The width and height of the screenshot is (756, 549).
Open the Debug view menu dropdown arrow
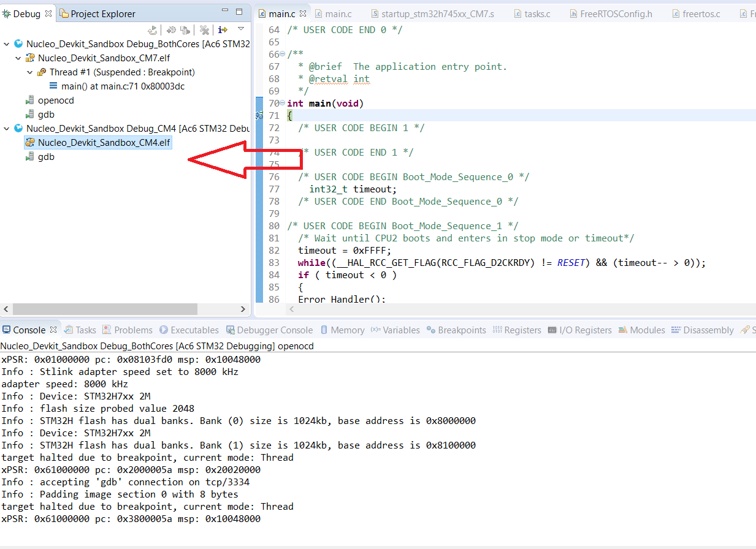click(241, 29)
